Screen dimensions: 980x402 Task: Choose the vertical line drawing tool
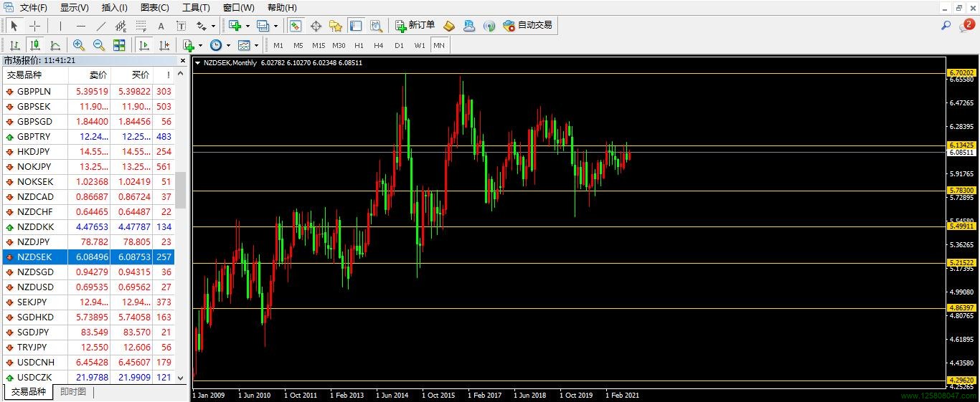click(x=60, y=26)
